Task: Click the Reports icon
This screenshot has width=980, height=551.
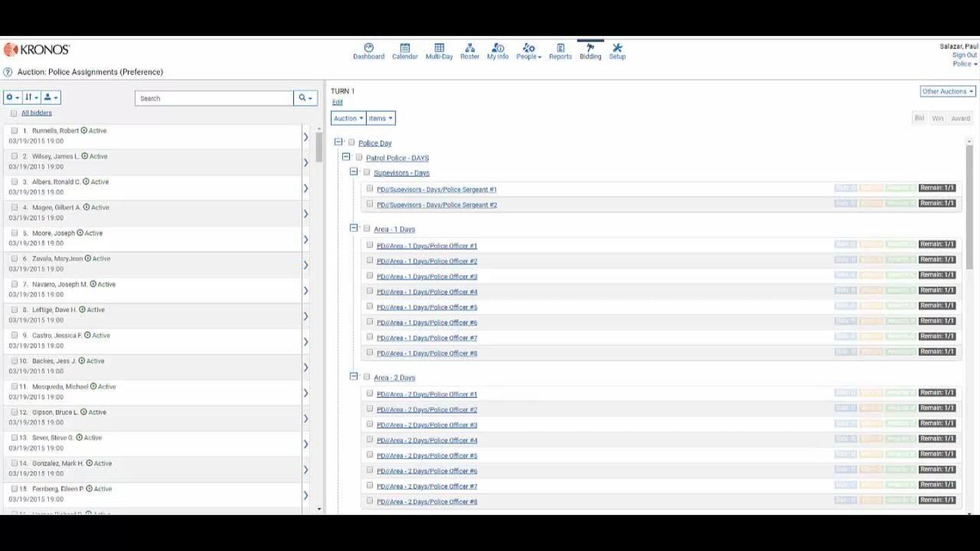Action: [x=560, y=48]
